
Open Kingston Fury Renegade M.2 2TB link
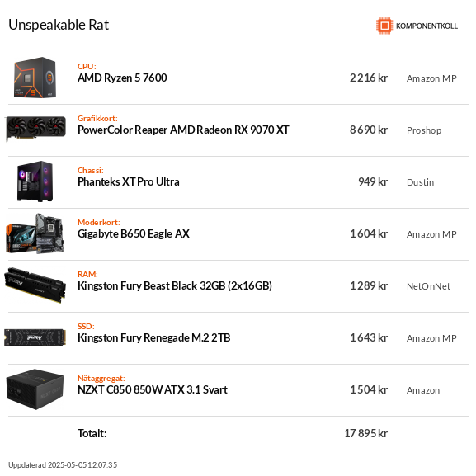[x=154, y=338]
